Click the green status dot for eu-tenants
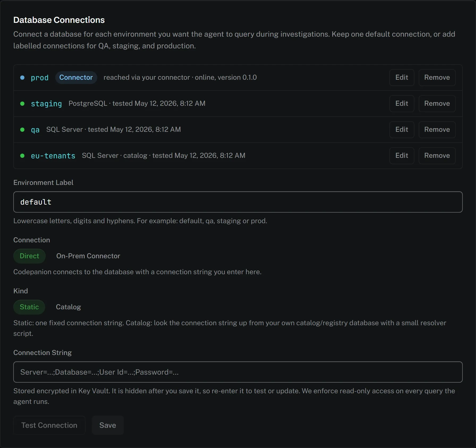The width and height of the screenshot is (476, 448). (x=22, y=156)
